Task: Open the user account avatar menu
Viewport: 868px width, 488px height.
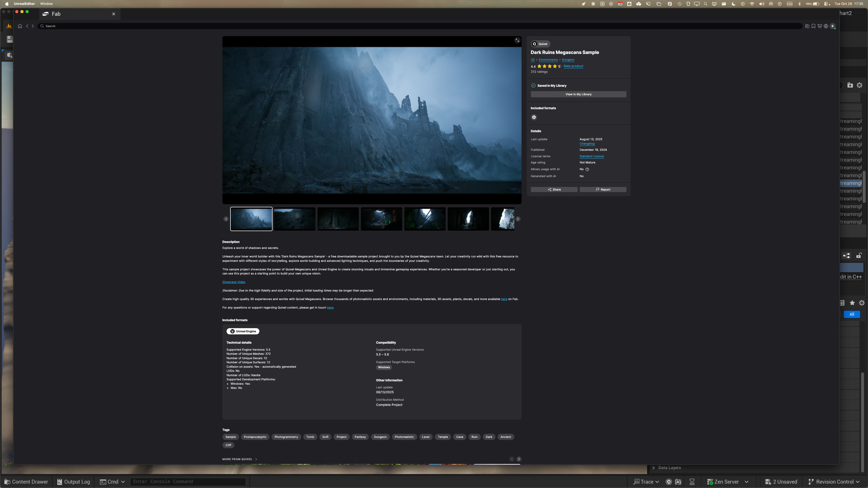Action: pos(833,26)
